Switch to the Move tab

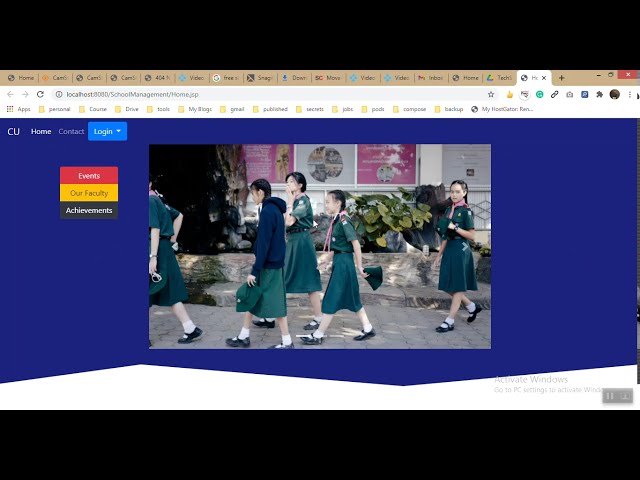coord(329,78)
